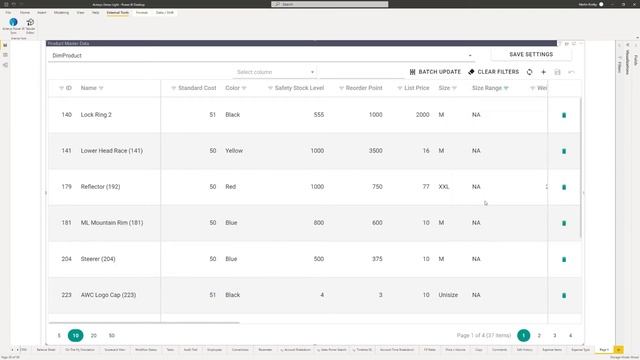Click the SAVE SETTINGS button
This screenshot has width=640, height=360.
click(x=531, y=54)
